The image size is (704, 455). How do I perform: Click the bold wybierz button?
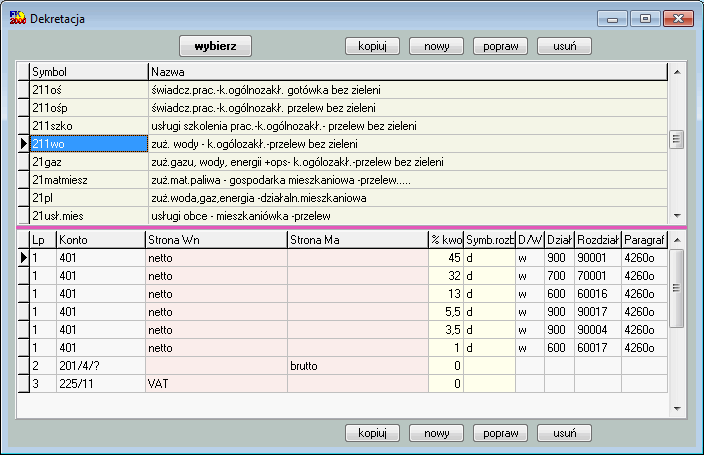point(215,46)
